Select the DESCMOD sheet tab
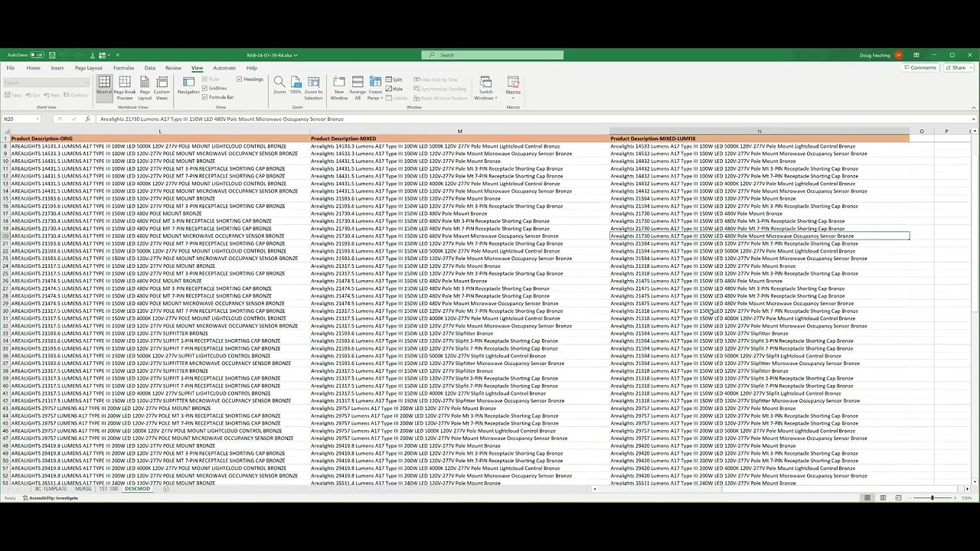The image size is (980, 551). pyautogui.click(x=138, y=489)
